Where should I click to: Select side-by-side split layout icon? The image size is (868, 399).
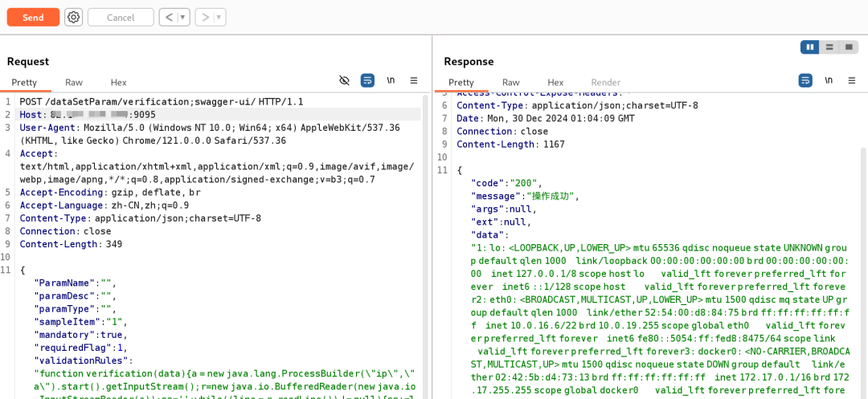[x=810, y=47]
